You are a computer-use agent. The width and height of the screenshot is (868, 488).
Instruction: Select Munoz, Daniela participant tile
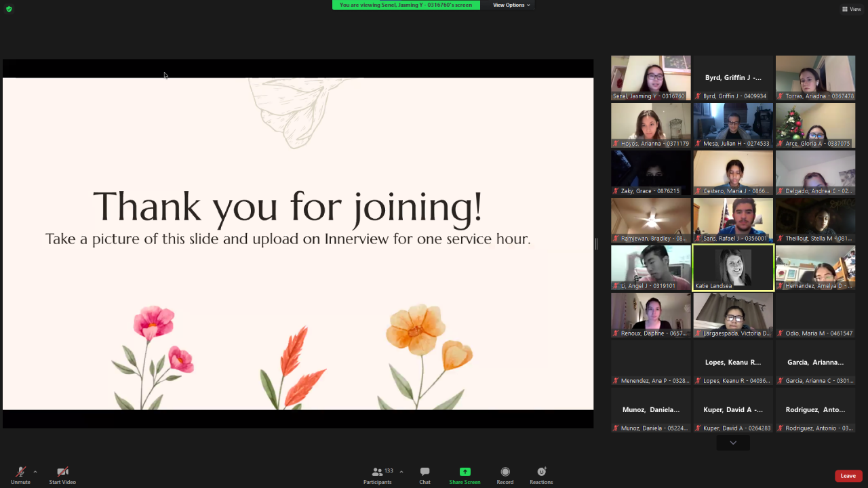651,410
